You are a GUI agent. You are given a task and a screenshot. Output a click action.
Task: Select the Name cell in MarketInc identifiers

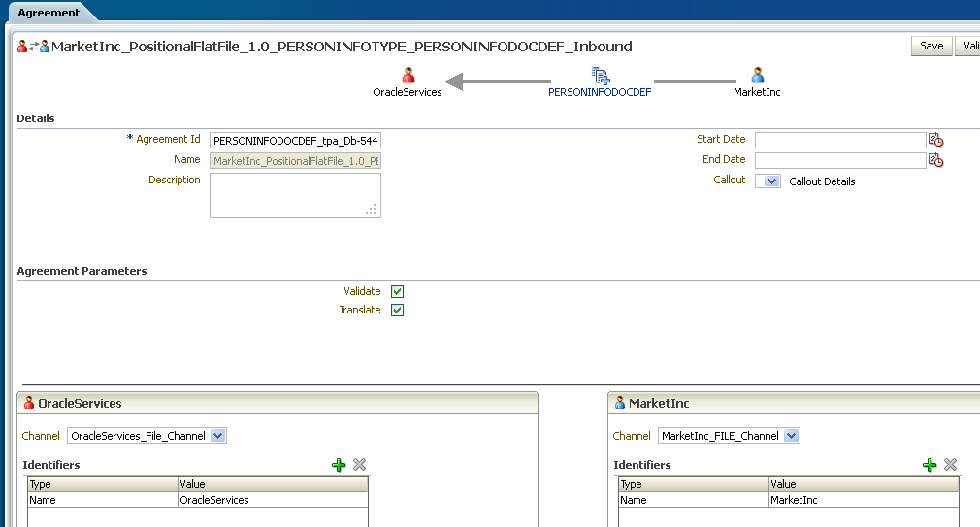tap(694, 500)
